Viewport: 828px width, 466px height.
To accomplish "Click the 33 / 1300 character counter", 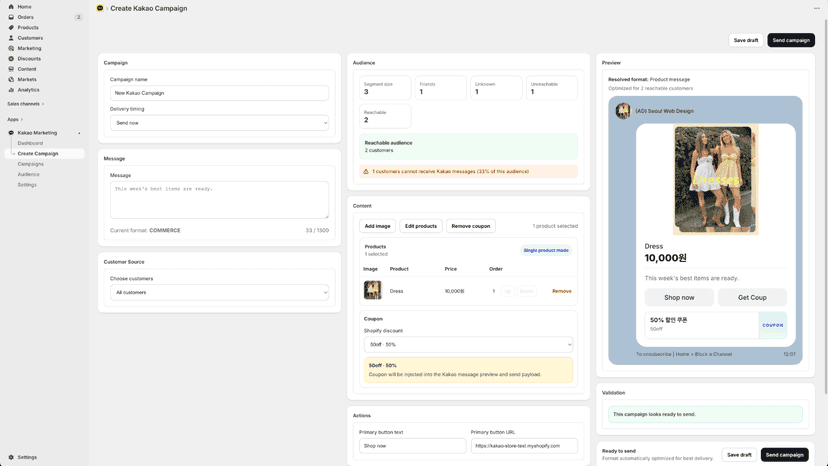I will click(317, 230).
